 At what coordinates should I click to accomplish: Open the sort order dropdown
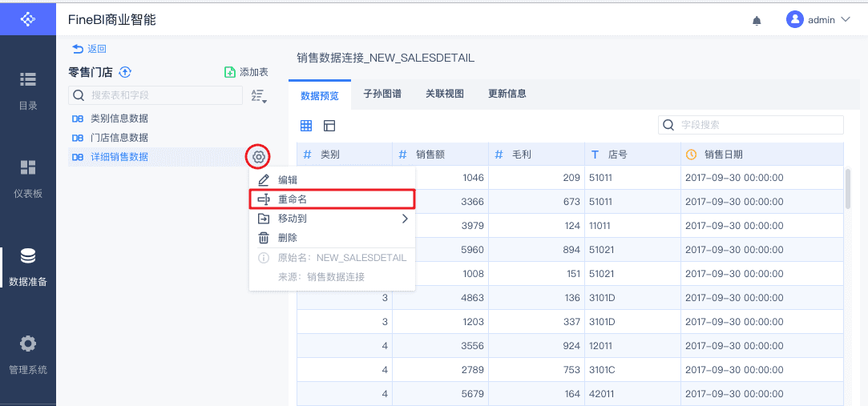pos(258,96)
